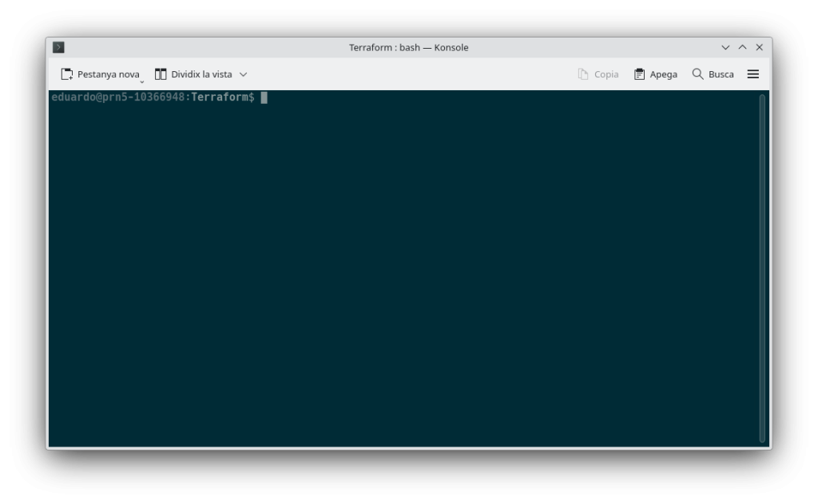This screenshot has height=504, width=818.
Task: Click the Busca text label
Action: tap(721, 74)
